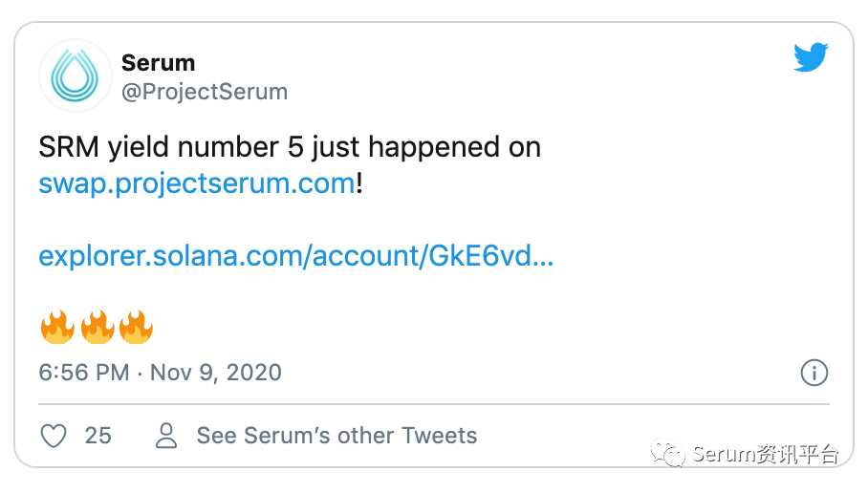Click the 25 likes count
The image size is (868, 493).
[x=98, y=436]
